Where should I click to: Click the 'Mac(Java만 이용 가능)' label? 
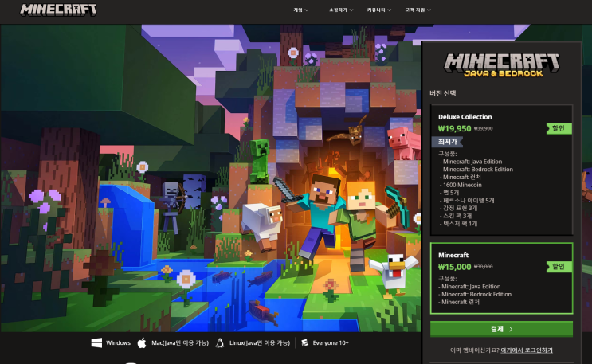point(180,342)
